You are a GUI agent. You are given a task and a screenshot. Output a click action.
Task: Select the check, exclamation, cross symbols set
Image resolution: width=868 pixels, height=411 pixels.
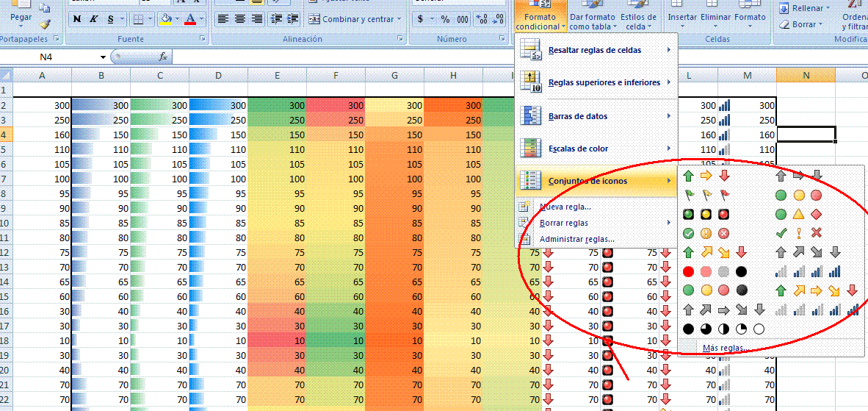pos(799,233)
